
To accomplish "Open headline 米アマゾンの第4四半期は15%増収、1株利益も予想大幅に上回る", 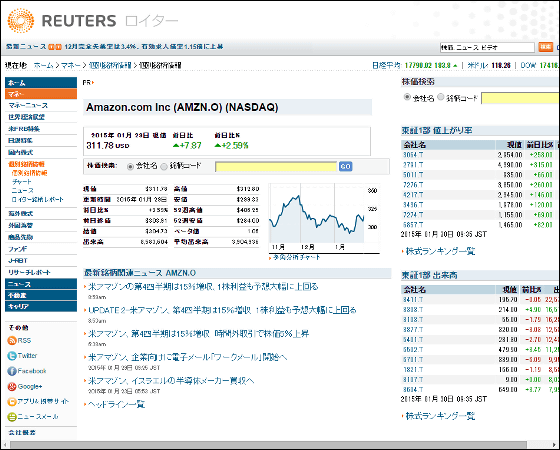I will click(x=203, y=287).
